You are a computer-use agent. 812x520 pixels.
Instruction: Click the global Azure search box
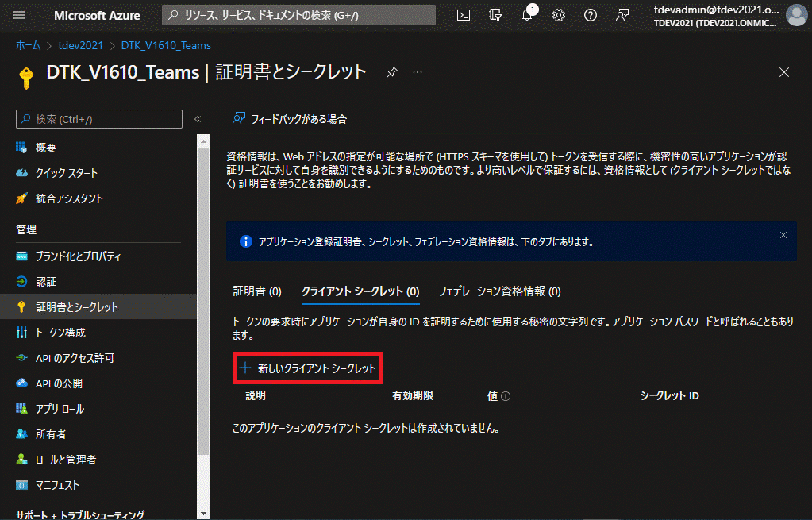tap(298, 15)
